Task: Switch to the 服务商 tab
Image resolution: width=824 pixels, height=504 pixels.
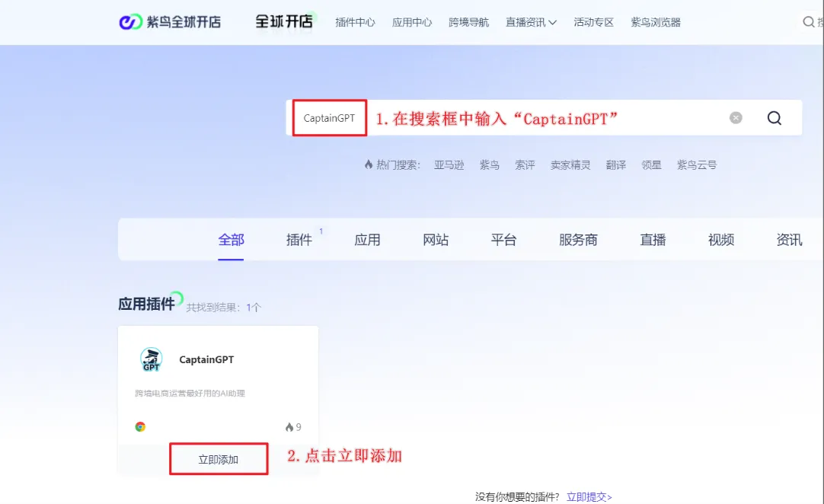Action: pyautogui.click(x=578, y=240)
